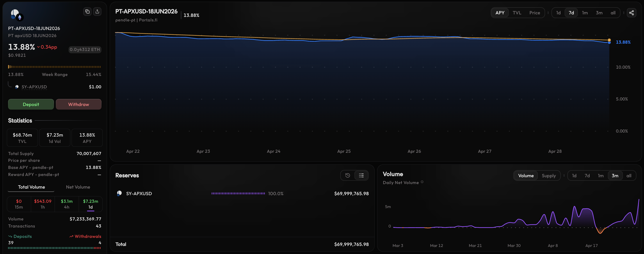The width and height of the screenshot is (644, 254).
Task: Click the 13.88% APY stat card
Action: pyautogui.click(x=87, y=138)
